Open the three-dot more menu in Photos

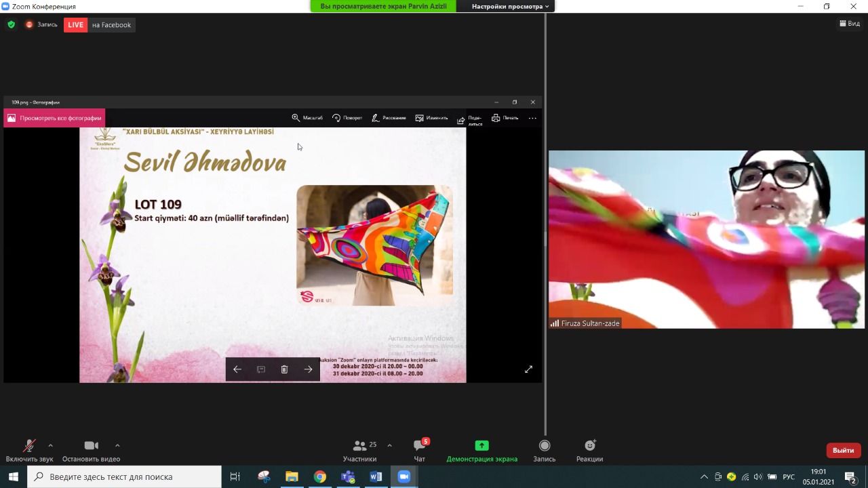532,118
